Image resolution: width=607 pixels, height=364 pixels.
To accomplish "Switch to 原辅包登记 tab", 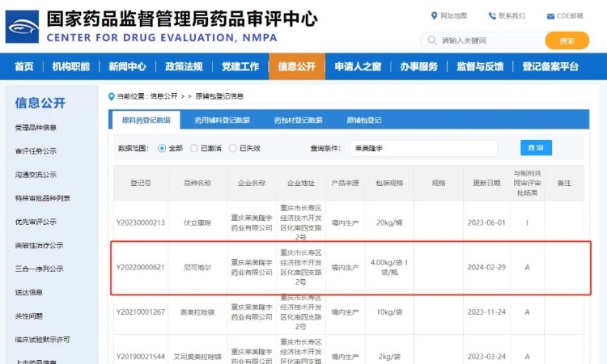I will click(x=364, y=121).
